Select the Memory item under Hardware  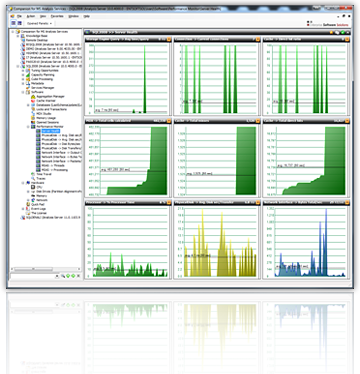[41, 196]
